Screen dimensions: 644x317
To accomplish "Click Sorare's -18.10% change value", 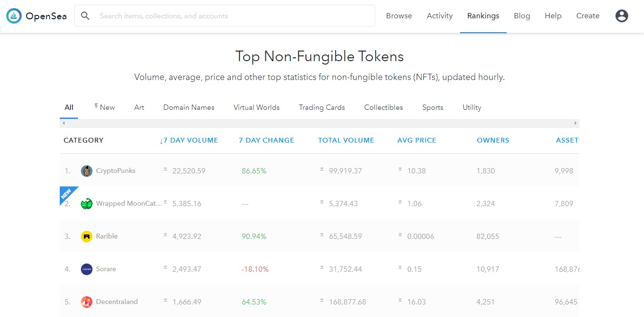I will pyautogui.click(x=255, y=269).
